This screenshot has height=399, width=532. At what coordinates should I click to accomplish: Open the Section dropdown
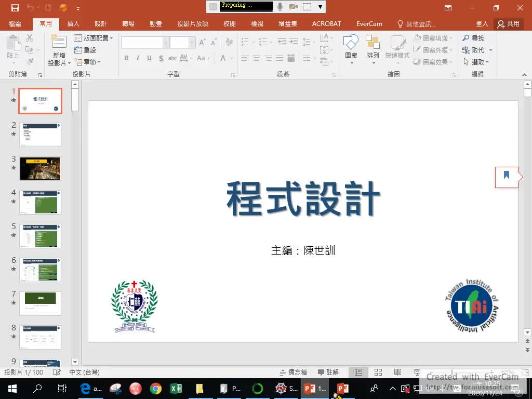[x=87, y=62]
